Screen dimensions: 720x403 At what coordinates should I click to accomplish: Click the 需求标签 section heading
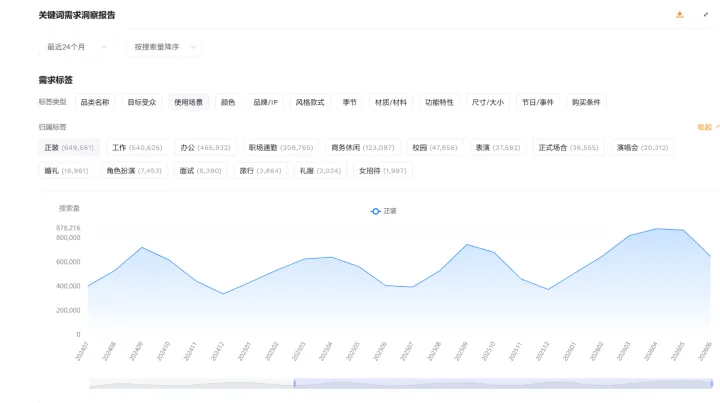click(x=56, y=80)
